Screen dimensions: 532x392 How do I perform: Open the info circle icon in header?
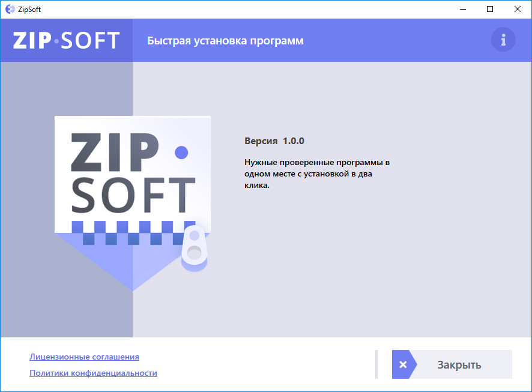[x=503, y=40]
